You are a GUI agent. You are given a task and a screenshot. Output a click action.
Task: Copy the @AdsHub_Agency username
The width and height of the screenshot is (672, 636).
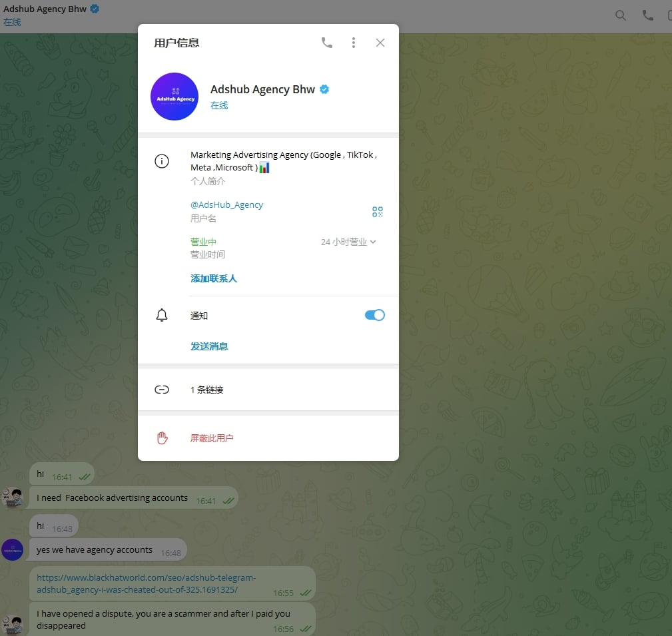pyautogui.click(x=226, y=205)
